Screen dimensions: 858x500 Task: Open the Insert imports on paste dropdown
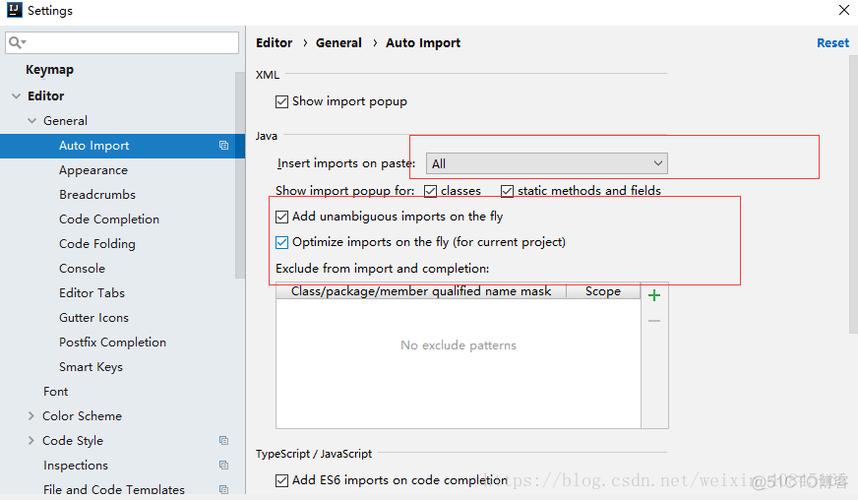click(x=546, y=163)
